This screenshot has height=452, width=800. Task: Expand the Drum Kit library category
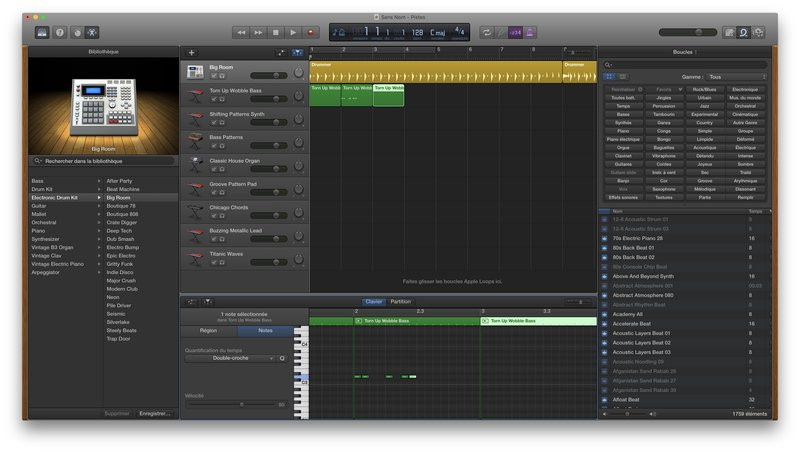[99, 189]
